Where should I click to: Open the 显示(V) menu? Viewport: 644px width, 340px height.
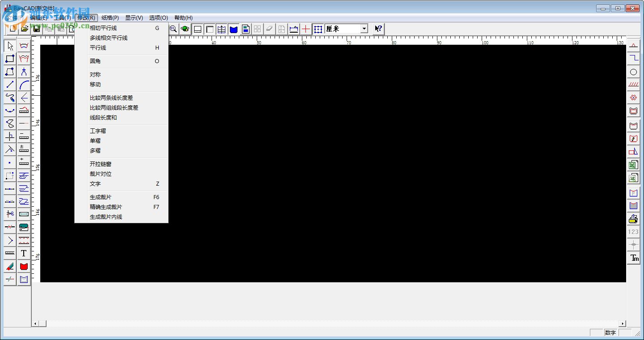pyautogui.click(x=134, y=18)
